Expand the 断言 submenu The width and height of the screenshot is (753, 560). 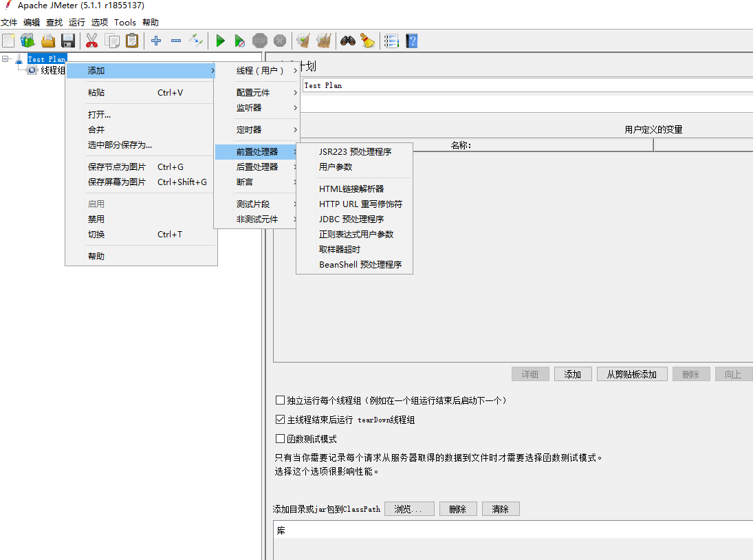(x=257, y=182)
